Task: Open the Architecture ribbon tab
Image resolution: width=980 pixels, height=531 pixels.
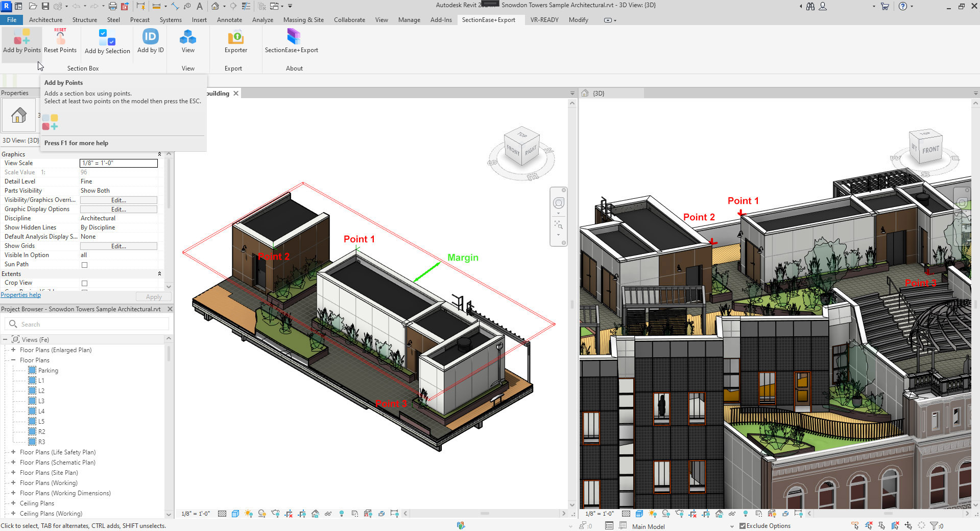Action: point(45,20)
